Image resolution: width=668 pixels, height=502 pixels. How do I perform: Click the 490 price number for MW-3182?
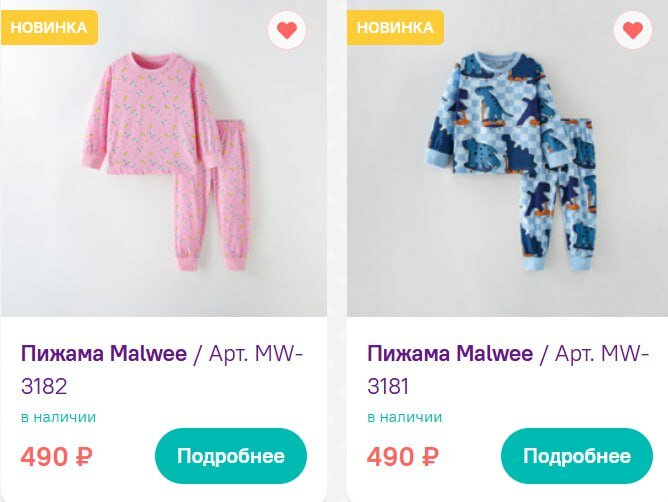tap(44, 457)
